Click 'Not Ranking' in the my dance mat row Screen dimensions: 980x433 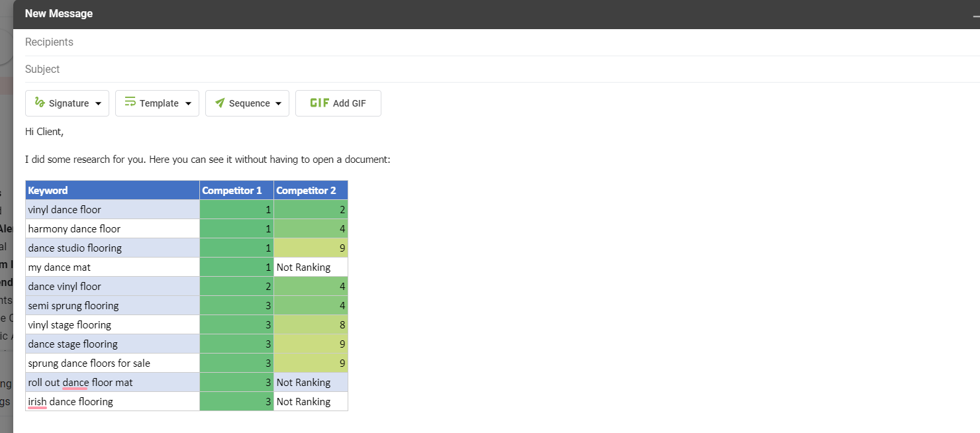pyautogui.click(x=303, y=267)
